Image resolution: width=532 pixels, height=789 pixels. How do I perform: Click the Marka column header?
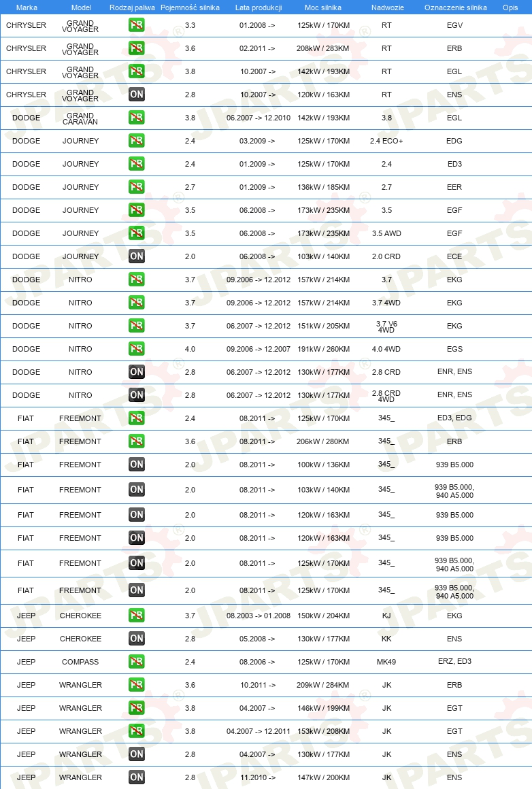(27, 7)
